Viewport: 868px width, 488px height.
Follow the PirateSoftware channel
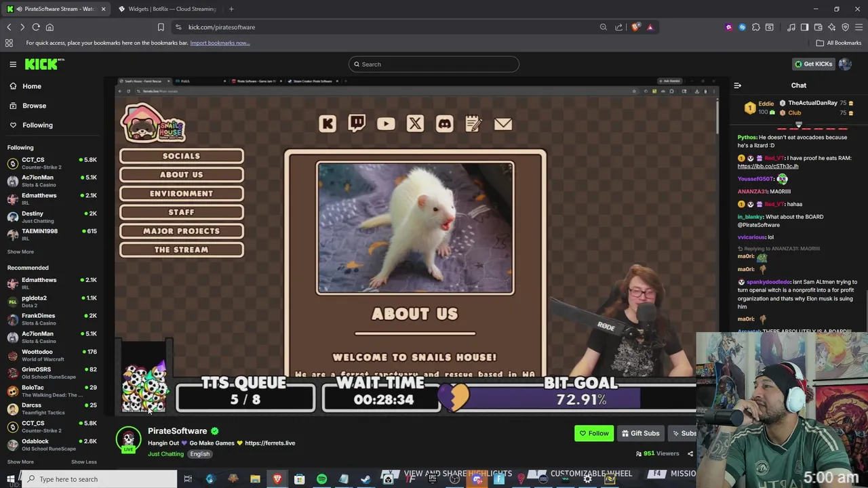[594, 433]
